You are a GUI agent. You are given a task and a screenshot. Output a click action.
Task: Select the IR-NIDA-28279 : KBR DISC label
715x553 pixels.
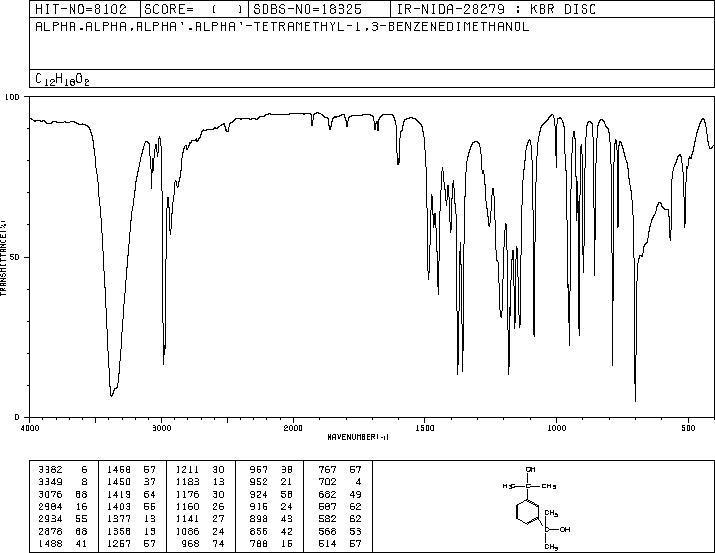click(496, 9)
